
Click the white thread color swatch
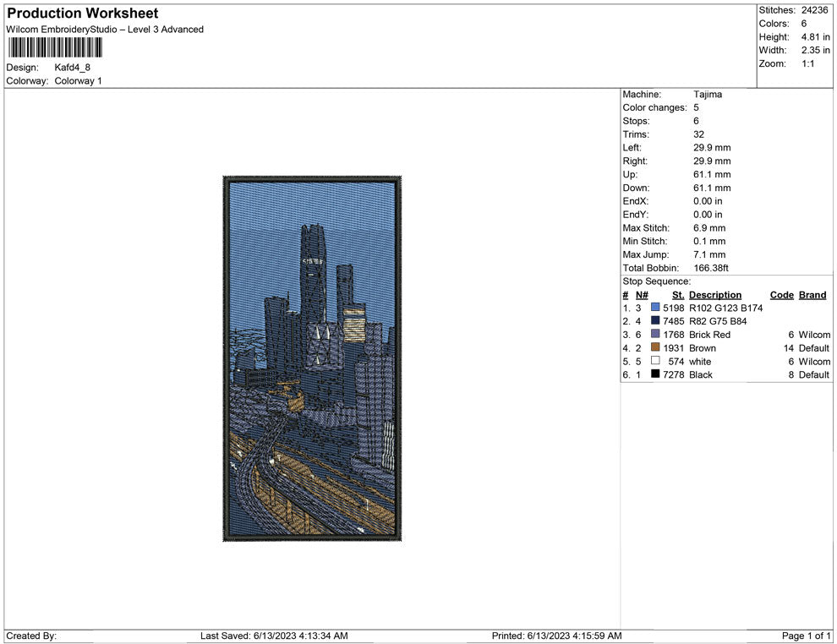pos(655,361)
